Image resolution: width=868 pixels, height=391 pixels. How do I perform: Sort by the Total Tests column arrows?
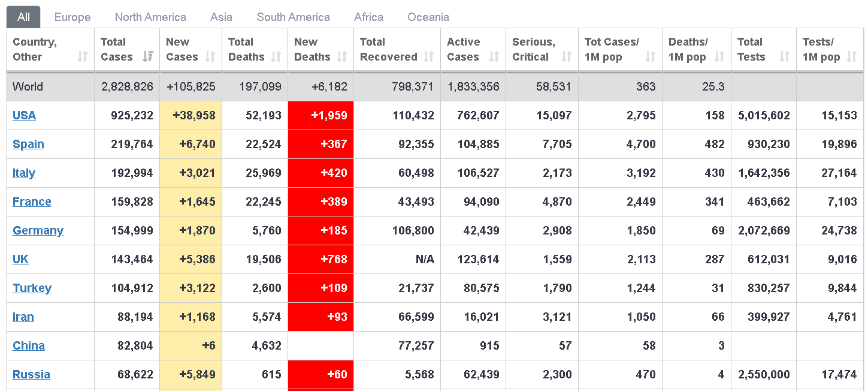click(785, 57)
